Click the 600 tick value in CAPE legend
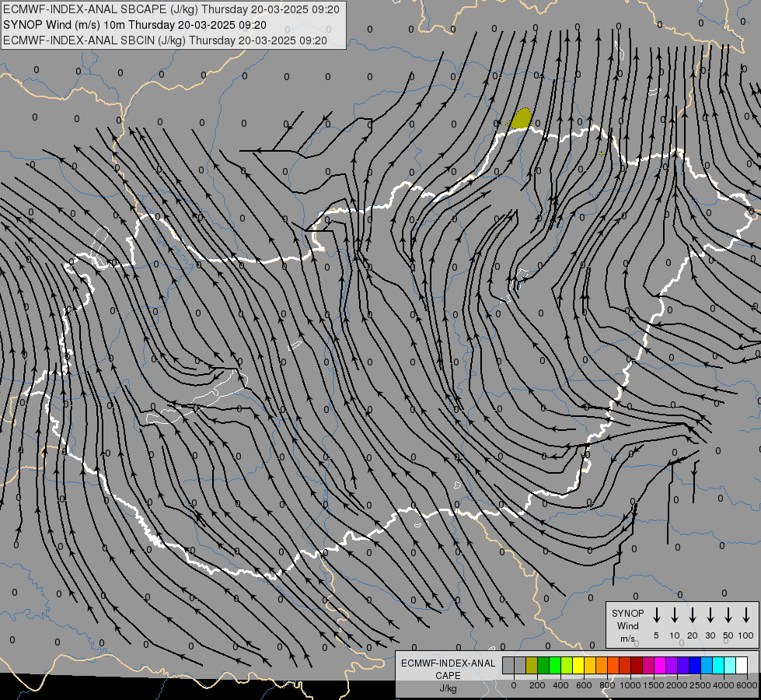The image size is (761, 700). [584, 685]
